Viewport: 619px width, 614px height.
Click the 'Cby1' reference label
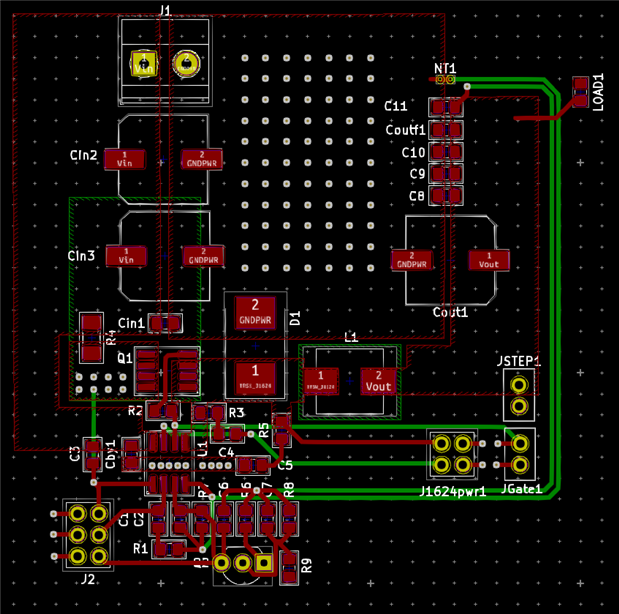pyautogui.click(x=111, y=454)
